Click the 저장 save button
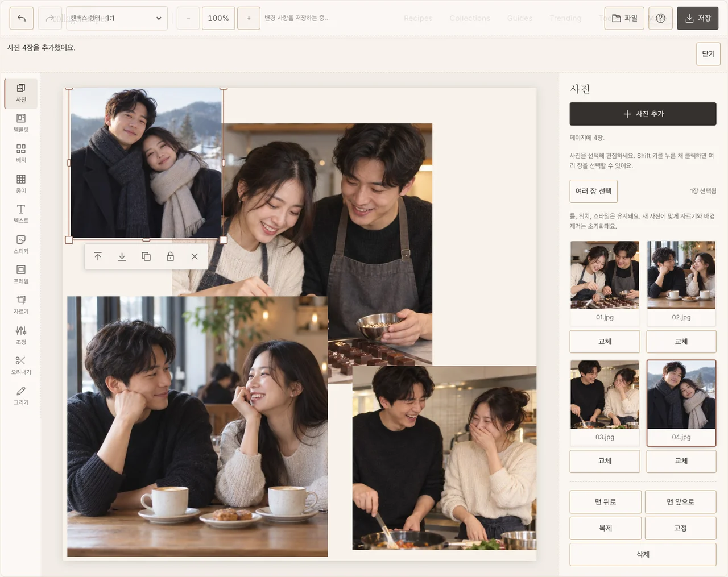 click(x=698, y=18)
